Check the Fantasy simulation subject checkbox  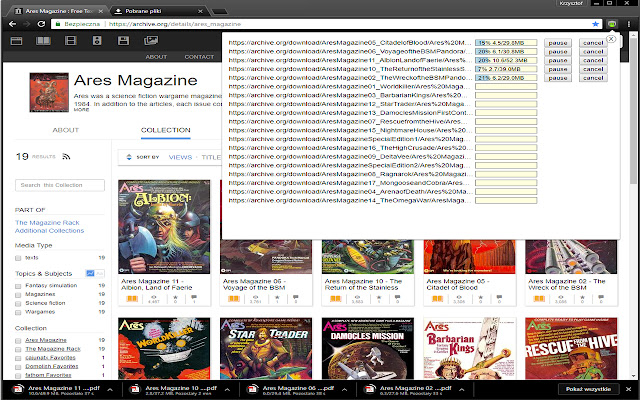click(18, 286)
